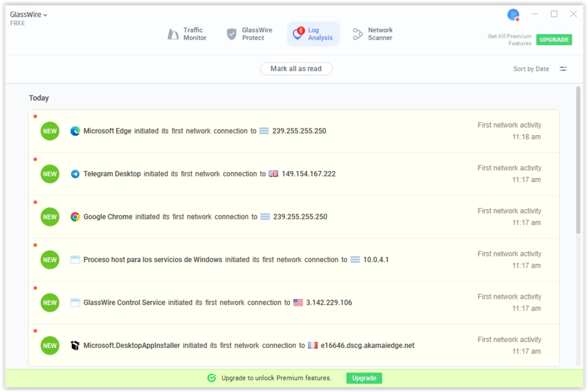Click the GlassWire Control Service window icon

pos(75,303)
